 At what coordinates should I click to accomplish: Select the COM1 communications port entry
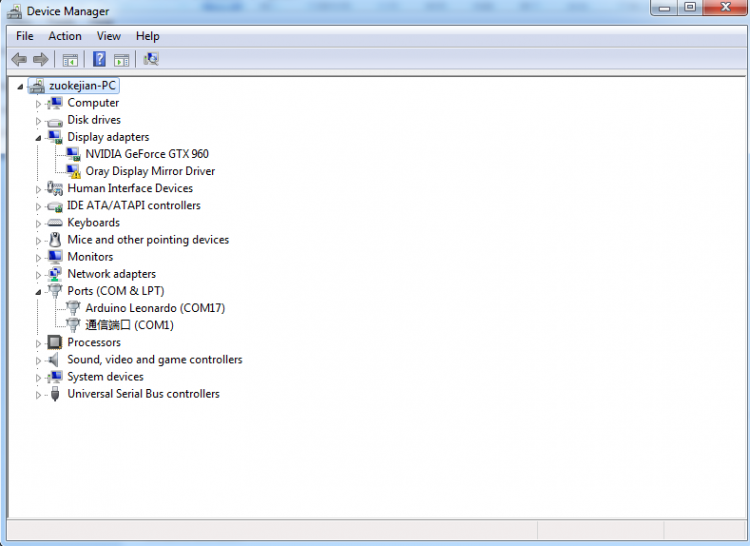point(129,325)
